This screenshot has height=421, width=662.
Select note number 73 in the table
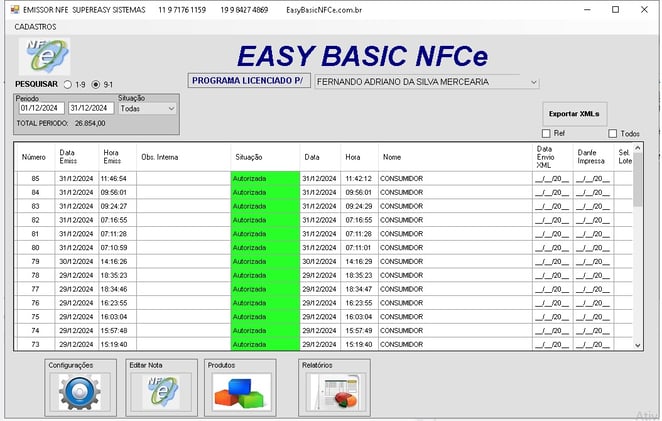point(35,344)
